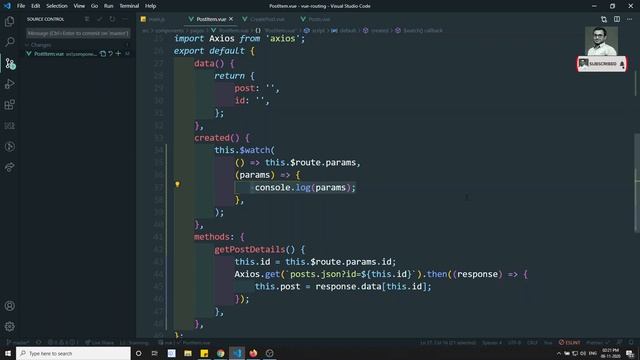640x360 pixels.
Task: Click console.log(params) code line
Action: coord(305,187)
